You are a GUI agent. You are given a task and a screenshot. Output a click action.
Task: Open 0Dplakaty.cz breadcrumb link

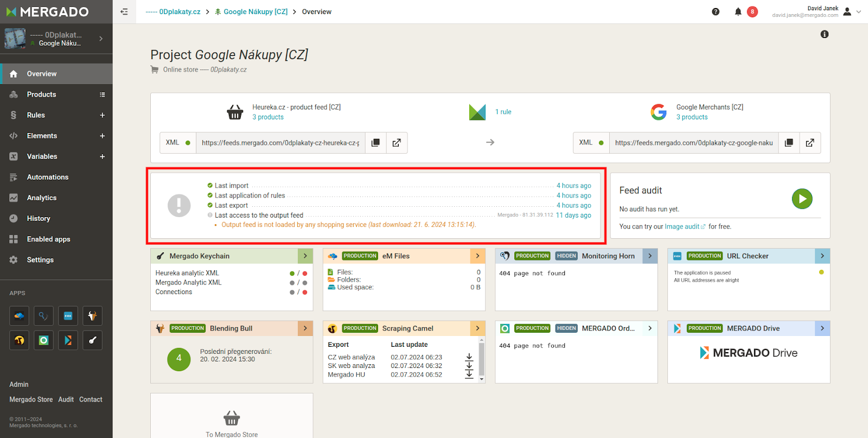click(173, 11)
